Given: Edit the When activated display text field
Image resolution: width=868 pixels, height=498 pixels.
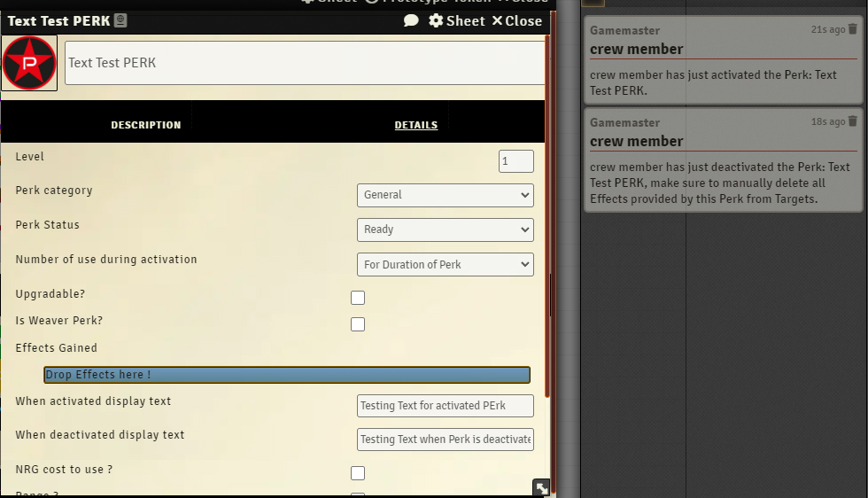Looking at the screenshot, I should pos(445,406).
